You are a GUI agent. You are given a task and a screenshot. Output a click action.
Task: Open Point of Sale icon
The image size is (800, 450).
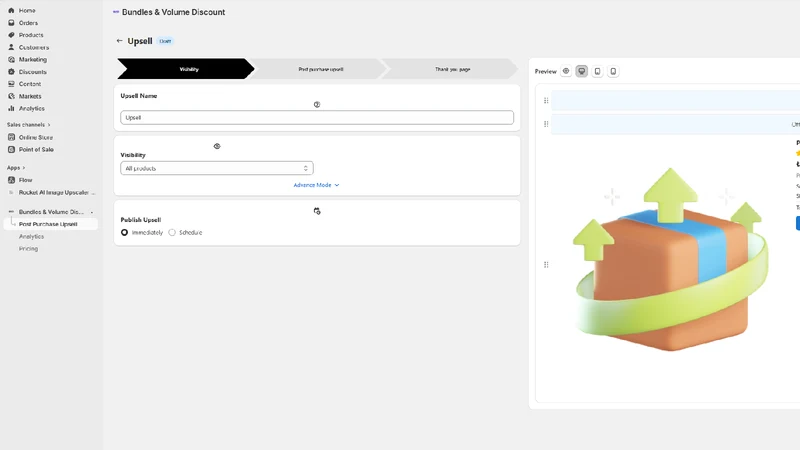coord(11,149)
